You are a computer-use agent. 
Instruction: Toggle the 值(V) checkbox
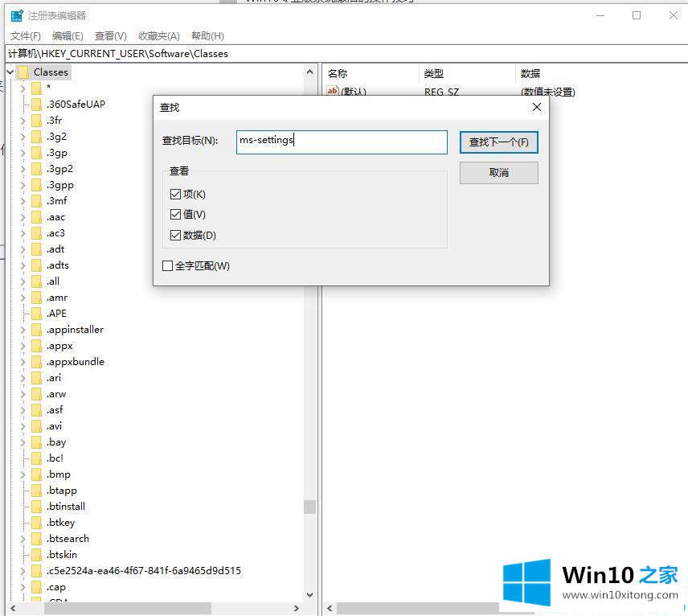tap(176, 215)
